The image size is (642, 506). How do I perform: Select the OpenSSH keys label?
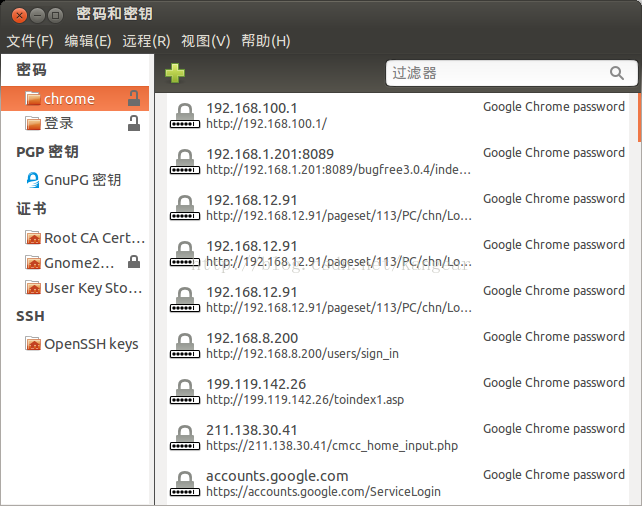click(x=91, y=344)
